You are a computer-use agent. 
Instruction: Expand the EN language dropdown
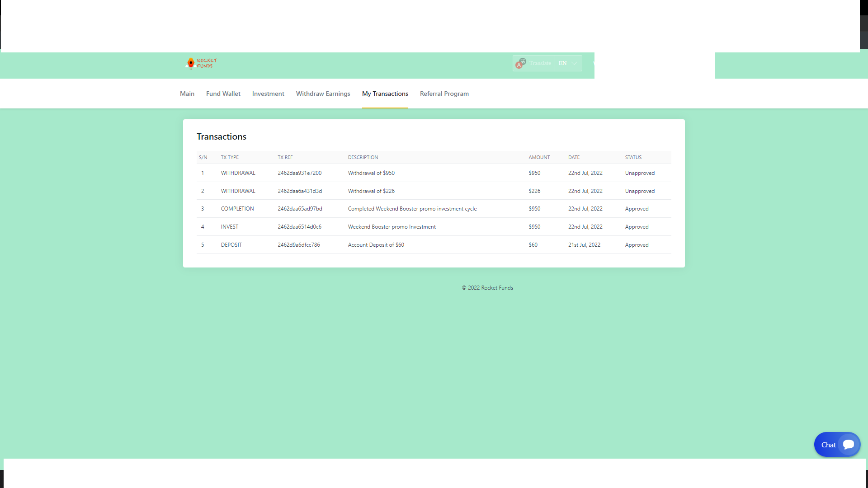click(563, 63)
